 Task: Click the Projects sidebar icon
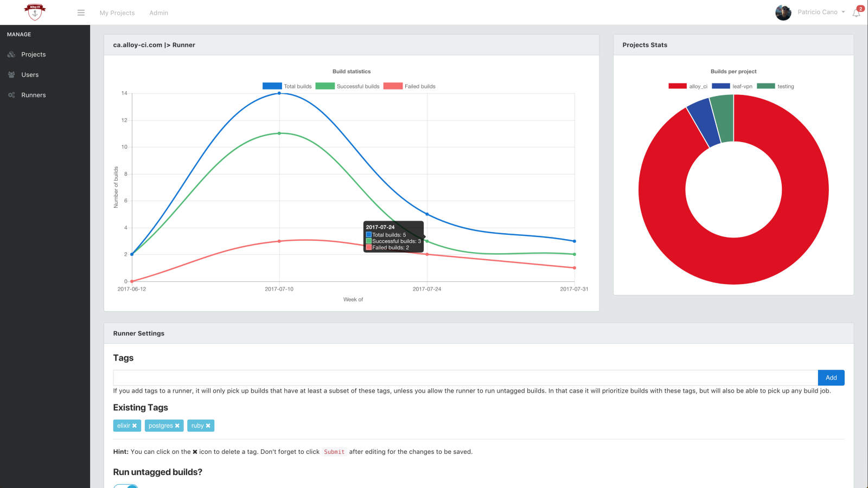[11, 54]
